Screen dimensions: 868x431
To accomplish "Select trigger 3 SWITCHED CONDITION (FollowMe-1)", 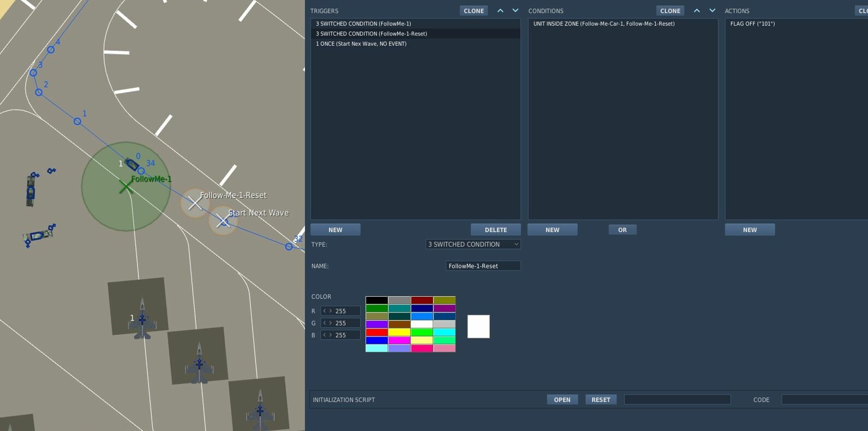I will pos(415,24).
